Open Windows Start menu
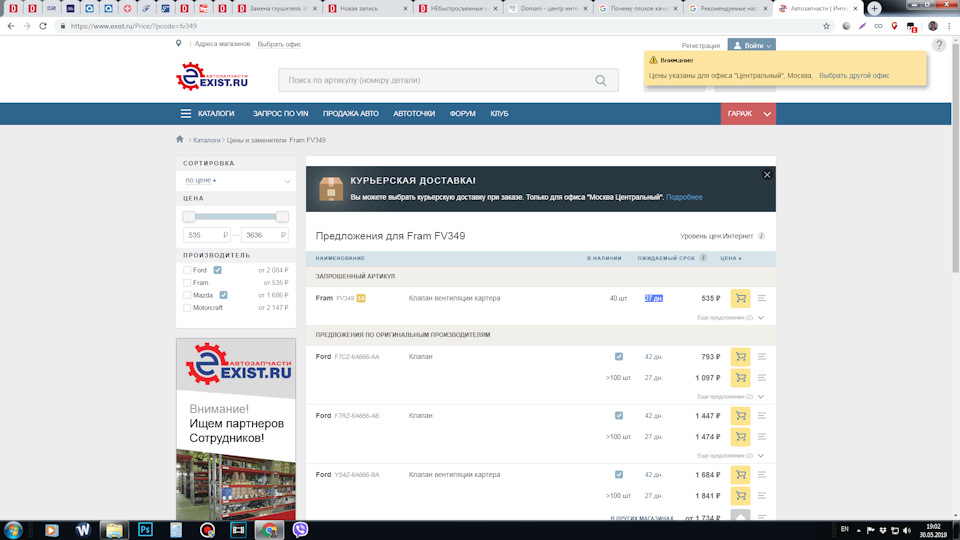Viewport: 960px width, 540px height. [13, 530]
